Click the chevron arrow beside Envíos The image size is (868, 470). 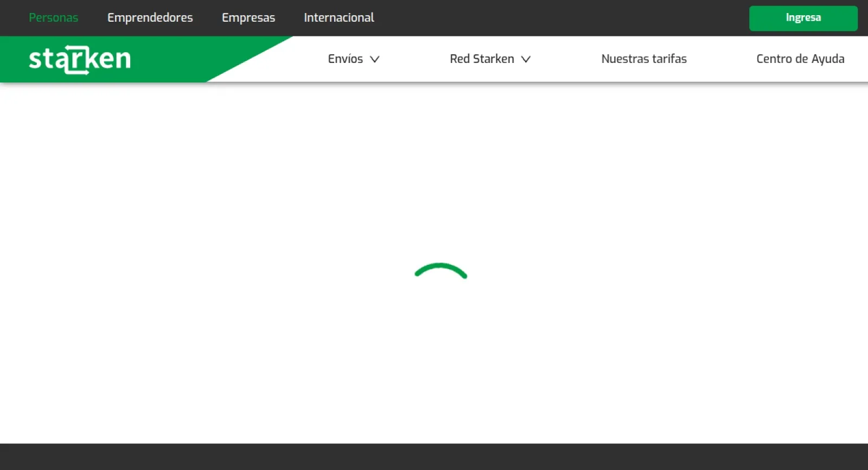coord(374,59)
